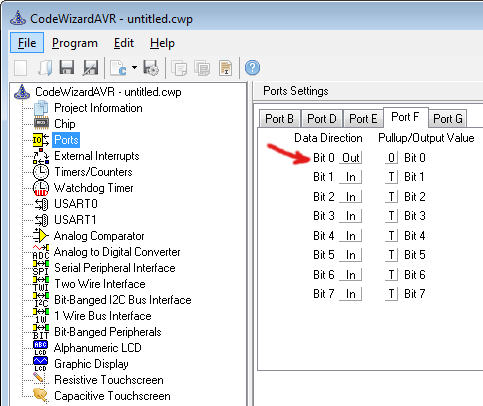Switch to the Port G tab
Image resolution: width=483 pixels, height=406 pixels.
[x=448, y=119]
